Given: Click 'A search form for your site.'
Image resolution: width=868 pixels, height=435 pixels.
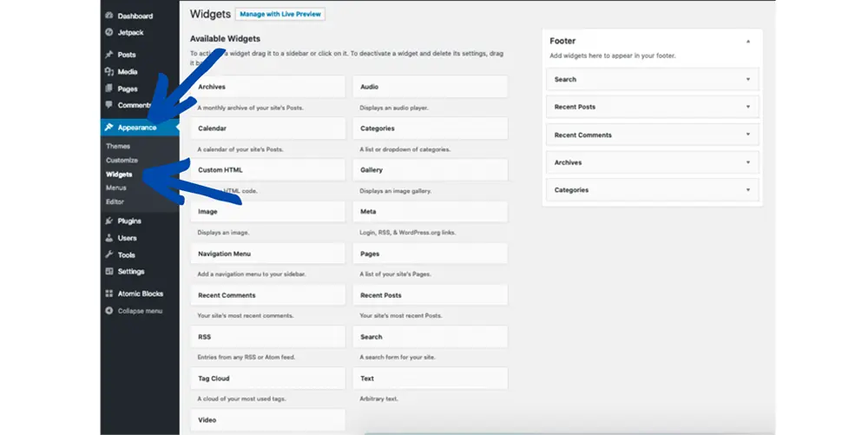Looking at the screenshot, I should click(x=398, y=357).
